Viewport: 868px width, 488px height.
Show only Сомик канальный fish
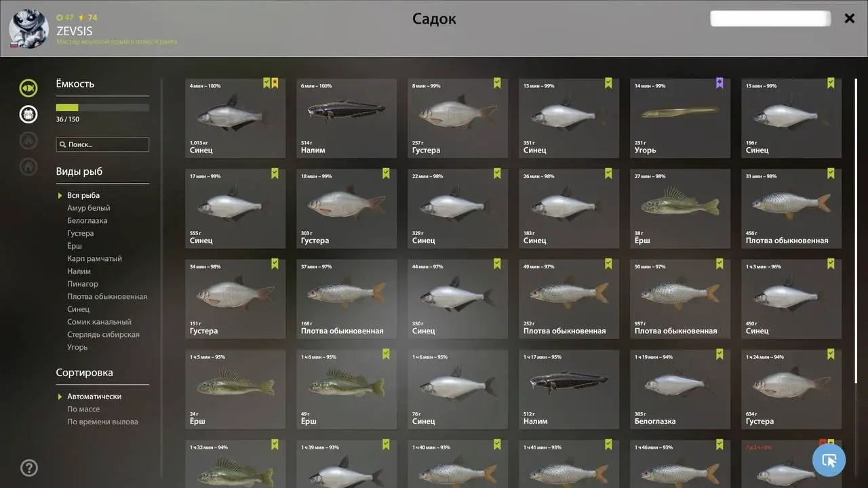tap(99, 322)
